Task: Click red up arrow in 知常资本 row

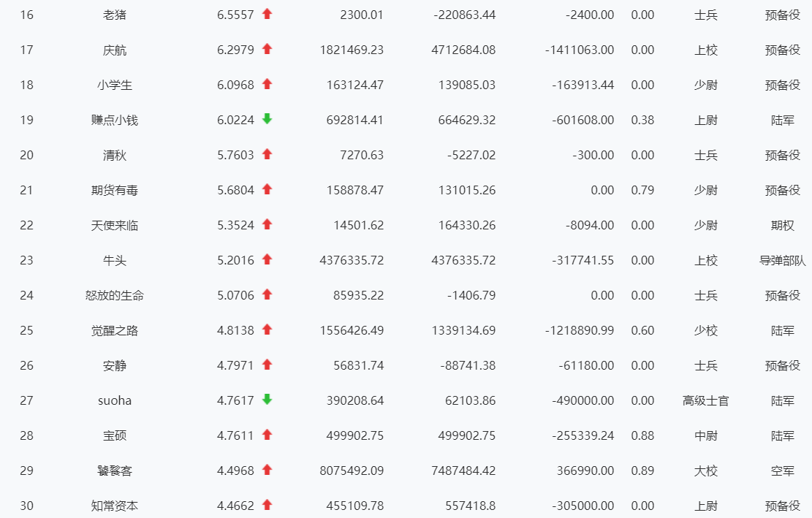Action: tap(267, 505)
